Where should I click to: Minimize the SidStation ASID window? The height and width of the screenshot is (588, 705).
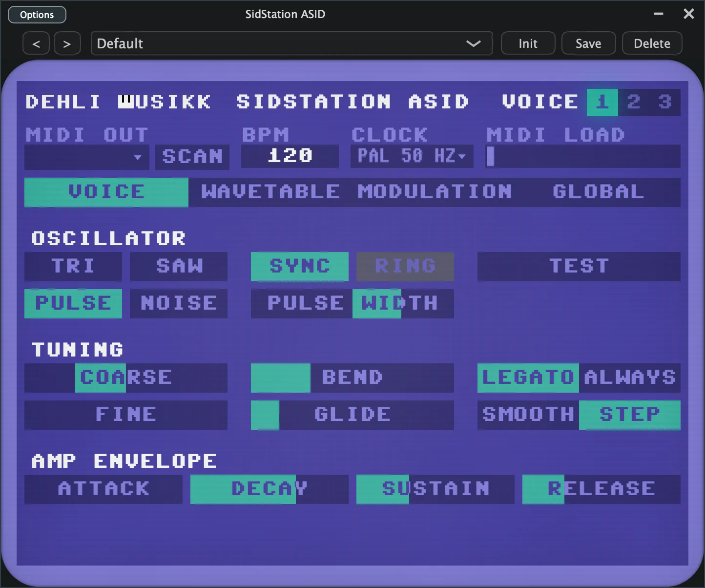pyautogui.click(x=659, y=14)
